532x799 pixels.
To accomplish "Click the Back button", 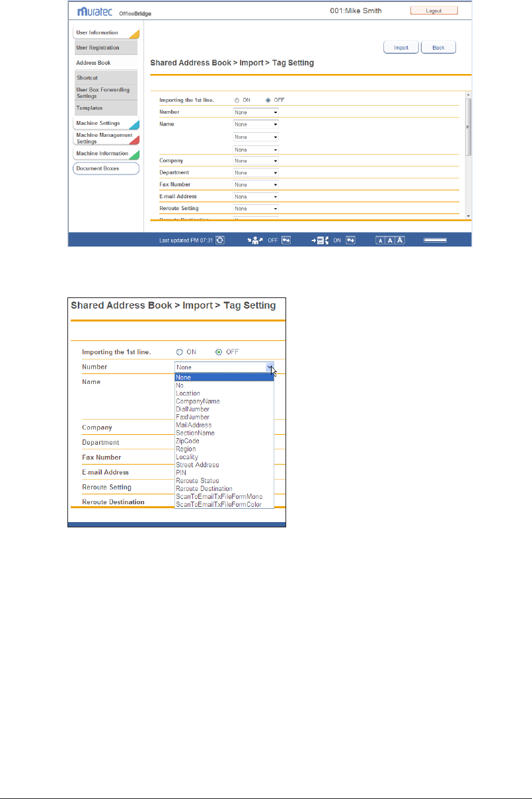I will click(x=438, y=48).
